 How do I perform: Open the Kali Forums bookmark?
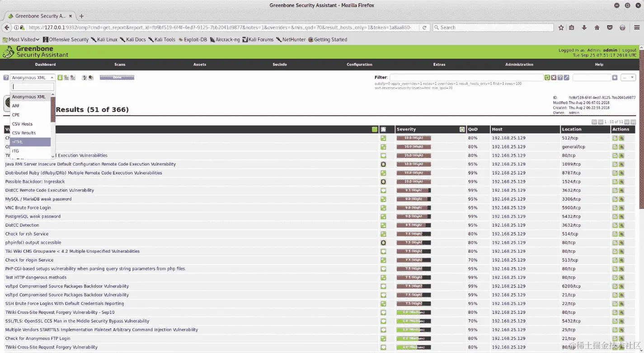tap(258, 40)
